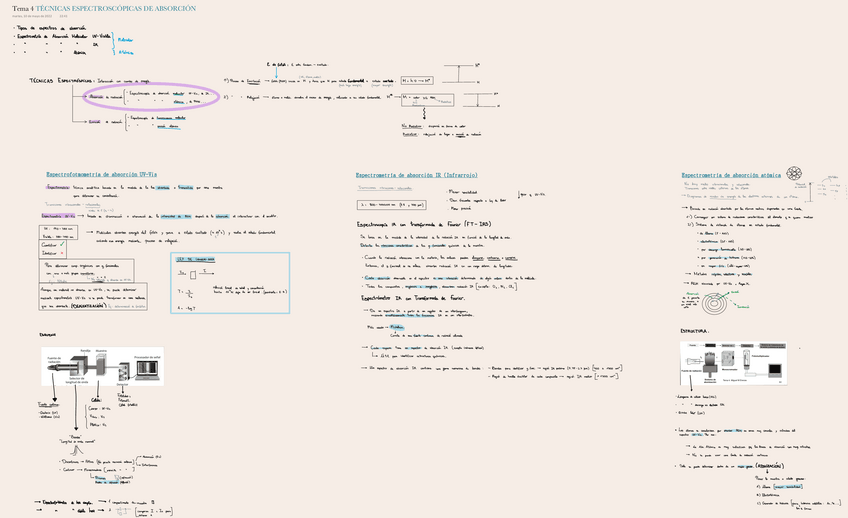Select the UV-Vis spectrophotometer diagram image
This screenshot has height=518, width=848.
tap(102, 367)
